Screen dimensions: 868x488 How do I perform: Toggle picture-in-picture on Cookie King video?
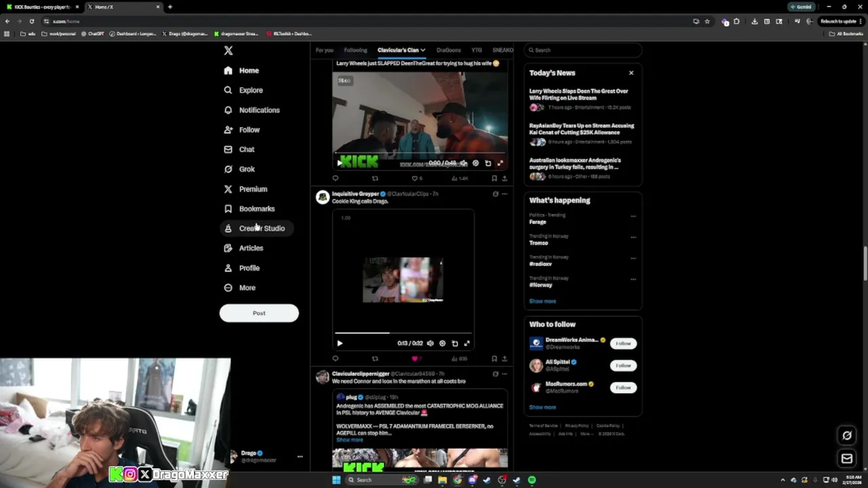click(454, 343)
